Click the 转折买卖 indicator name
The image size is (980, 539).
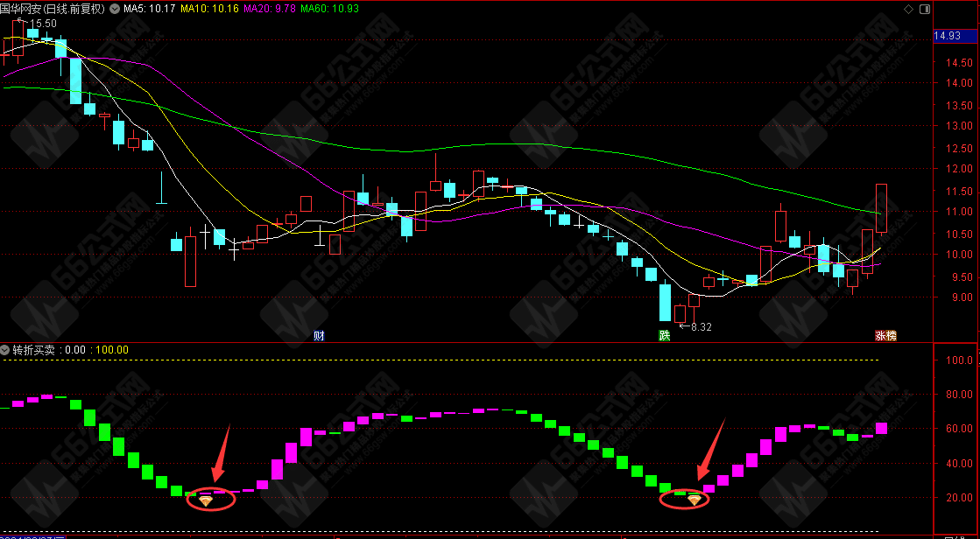point(34,350)
